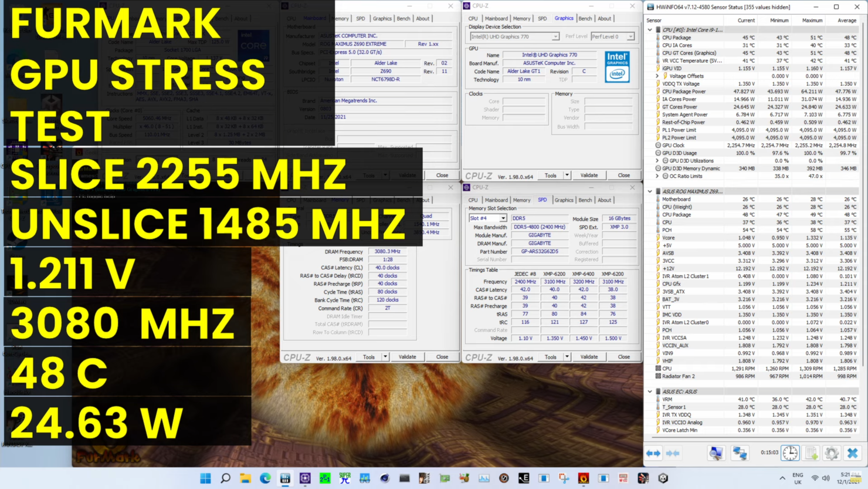Click the ENG UK language indicator
Image resolution: width=868 pixels, height=489 pixels.
point(798,478)
